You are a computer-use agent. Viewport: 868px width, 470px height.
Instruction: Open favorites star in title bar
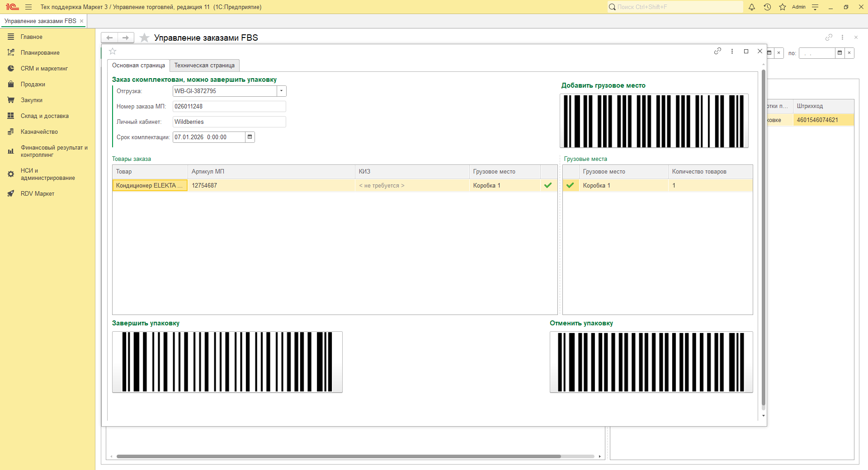(x=783, y=7)
